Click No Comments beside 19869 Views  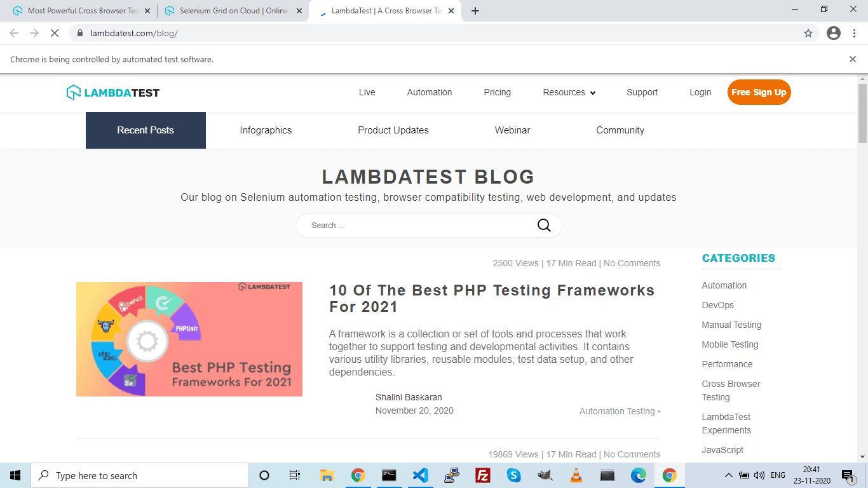(632, 454)
